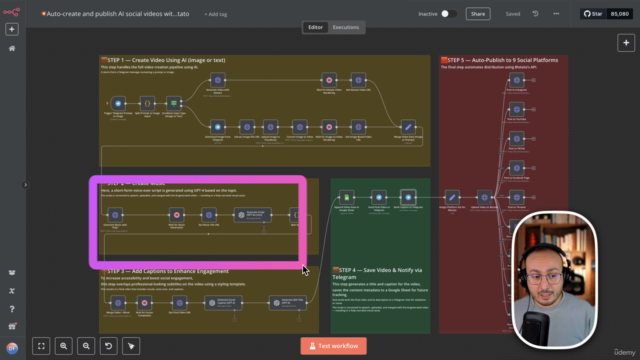Click the GitHub Star button
The image size is (640, 360).
(x=593, y=14)
